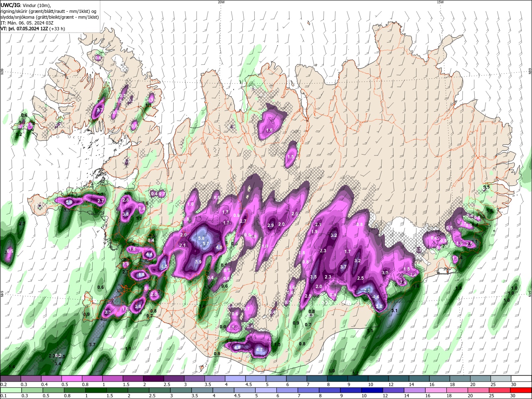Select dark purple snow swatch between 2 and 2.5
The width and height of the screenshot is (532, 399).
coord(153,379)
